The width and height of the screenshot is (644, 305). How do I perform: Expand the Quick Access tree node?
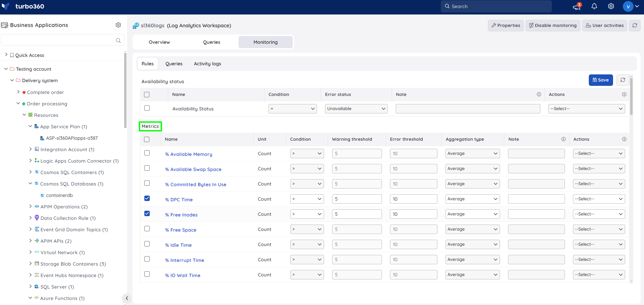click(x=6, y=55)
